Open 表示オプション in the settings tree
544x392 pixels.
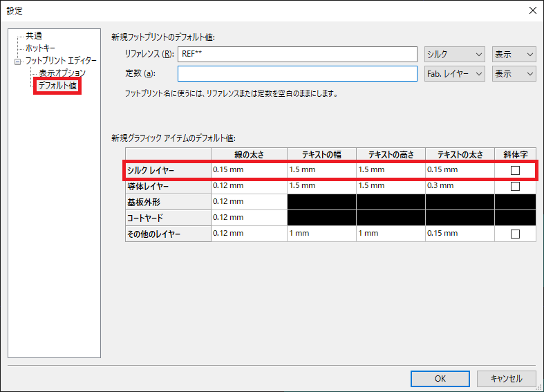point(62,73)
